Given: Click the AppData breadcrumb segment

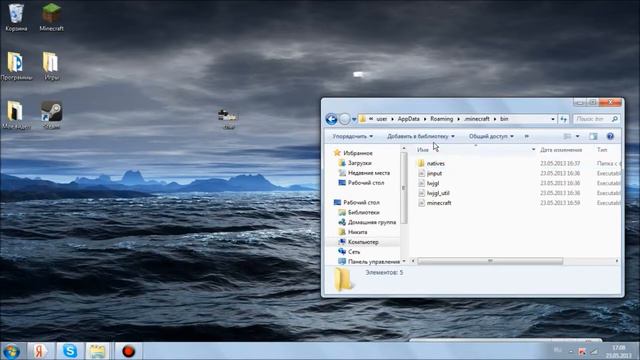Looking at the screenshot, I should tap(409, 119).
